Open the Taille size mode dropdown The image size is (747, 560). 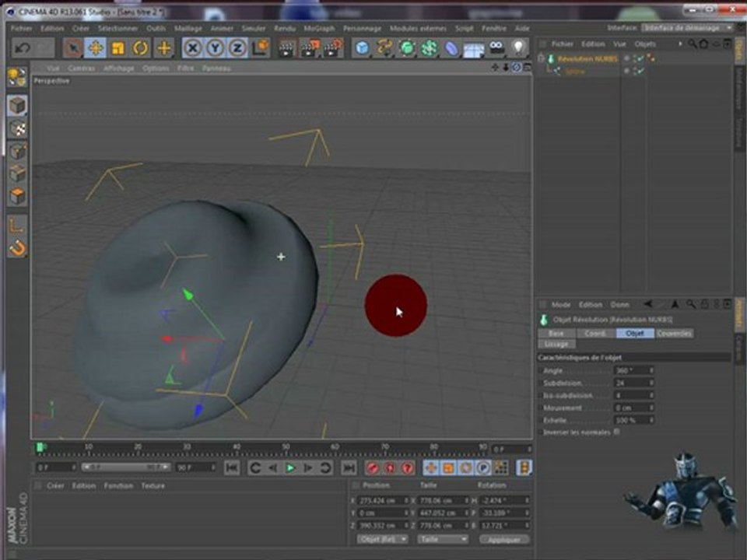pos(443,539)
